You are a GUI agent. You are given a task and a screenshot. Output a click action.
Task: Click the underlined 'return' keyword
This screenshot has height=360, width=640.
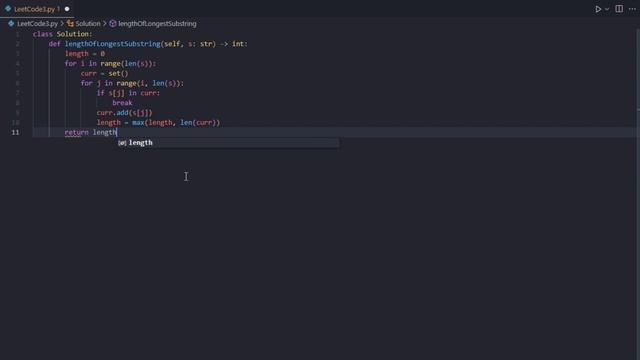click(76, 132)
